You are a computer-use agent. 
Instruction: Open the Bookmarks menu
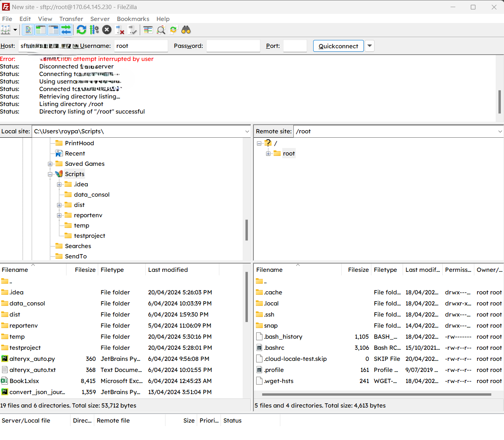point(133,19)
